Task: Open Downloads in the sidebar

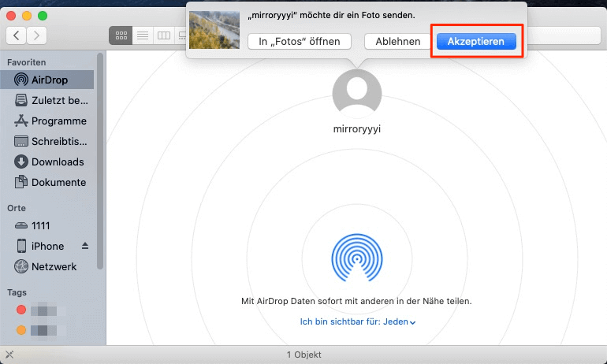Action: coord(47,162)
